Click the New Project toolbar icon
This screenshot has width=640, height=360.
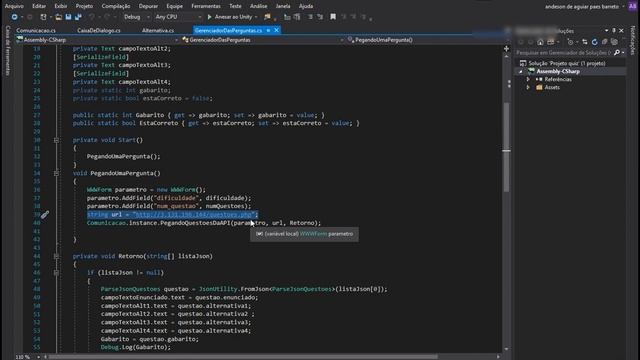(x=43, y=17)
